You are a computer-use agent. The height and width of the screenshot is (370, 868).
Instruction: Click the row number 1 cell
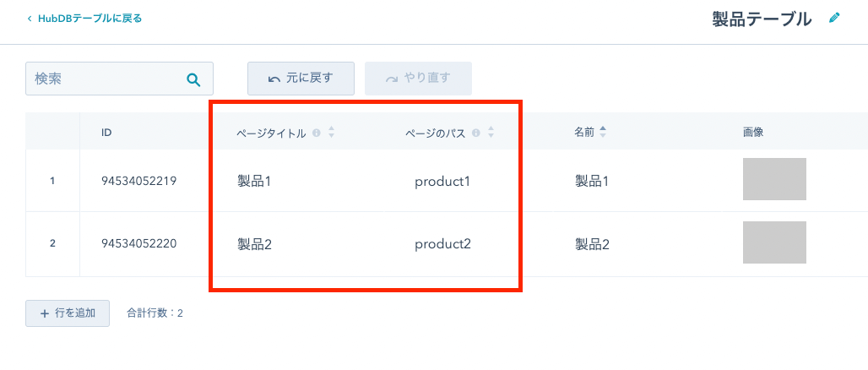click(x=52, y=181)
